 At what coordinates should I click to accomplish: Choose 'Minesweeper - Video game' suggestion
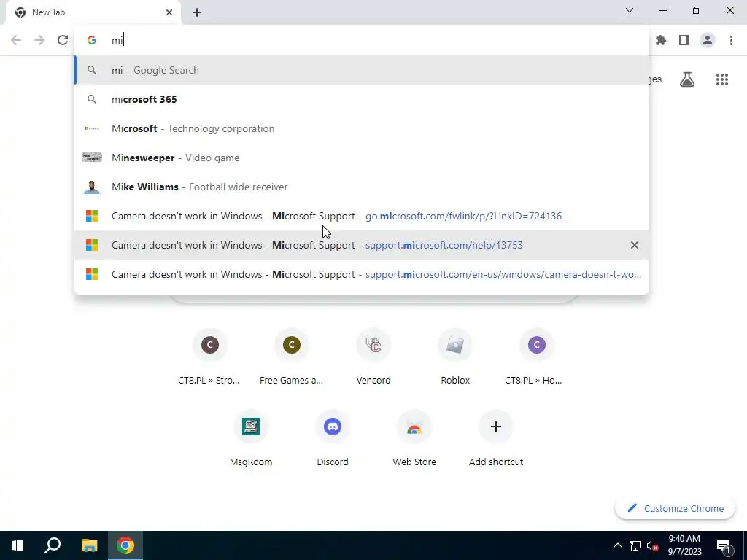pos(362,157)
